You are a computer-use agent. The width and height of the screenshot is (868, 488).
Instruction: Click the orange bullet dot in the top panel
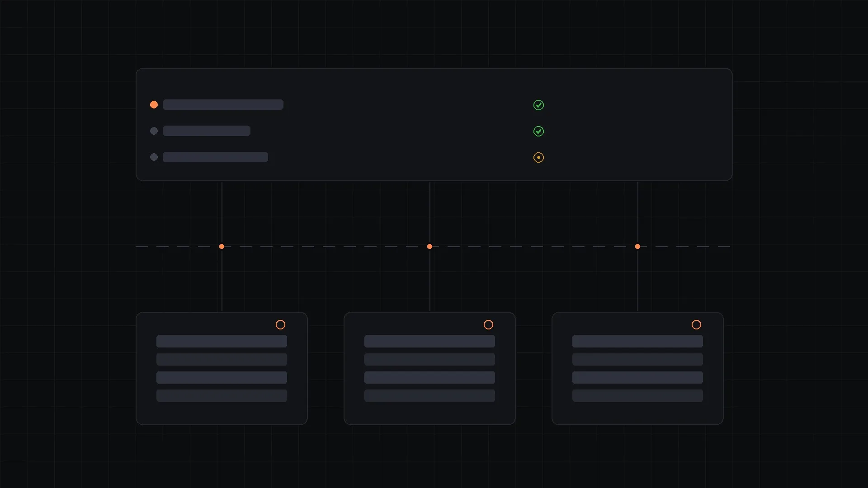(154, 105)
